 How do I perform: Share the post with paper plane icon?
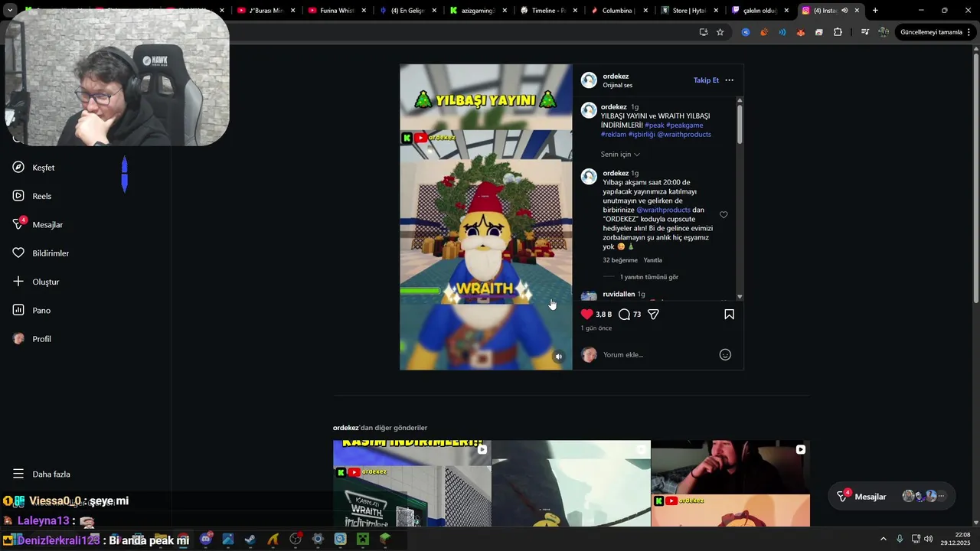tap(653, 314)
